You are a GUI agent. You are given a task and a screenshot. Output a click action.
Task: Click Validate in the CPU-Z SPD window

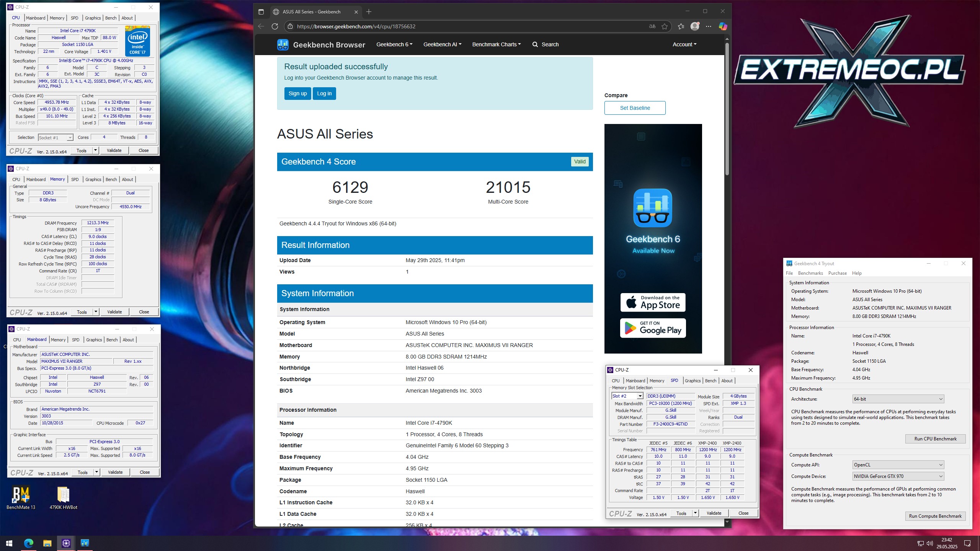(714, 513)
